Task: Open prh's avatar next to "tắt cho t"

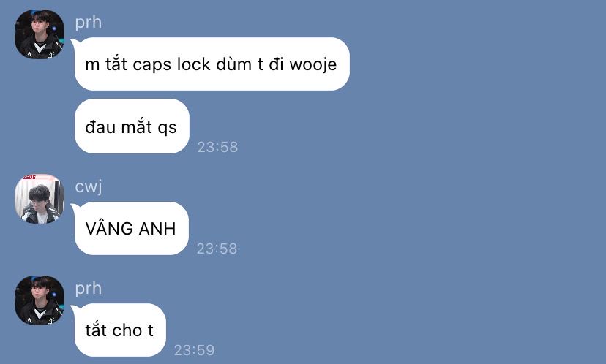Action: pos(40,300)
